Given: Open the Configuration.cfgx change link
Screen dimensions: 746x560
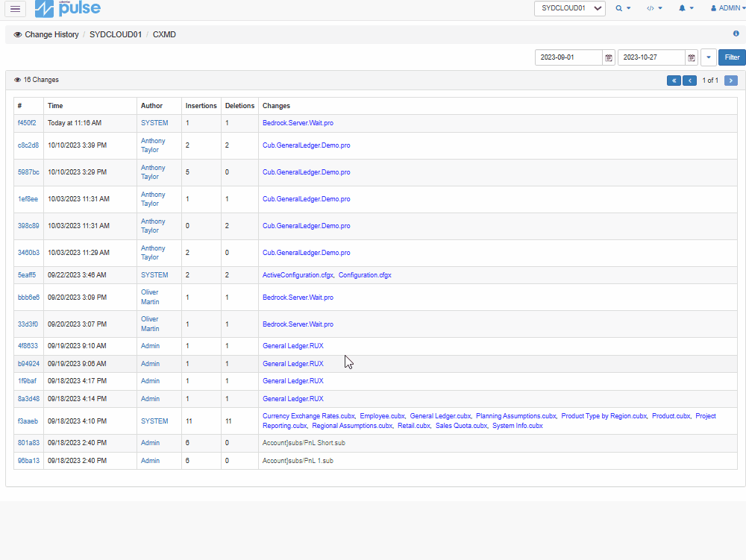Looking at the screenshot, I should pyautogui.click(x=365, y=274).
